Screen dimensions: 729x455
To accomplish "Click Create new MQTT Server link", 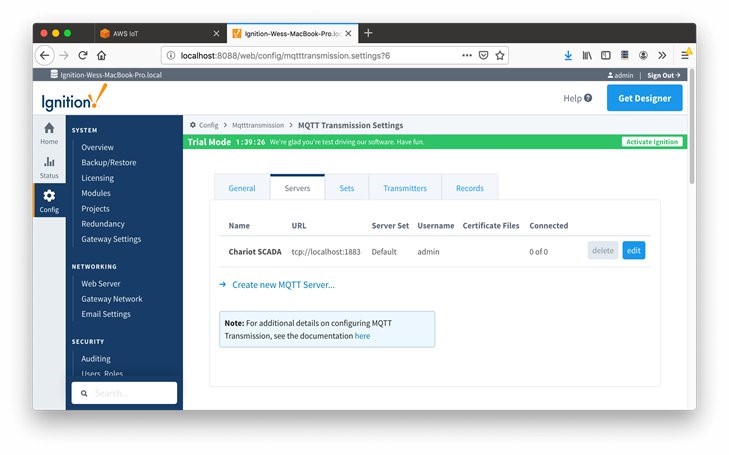I will coord(283,285).
